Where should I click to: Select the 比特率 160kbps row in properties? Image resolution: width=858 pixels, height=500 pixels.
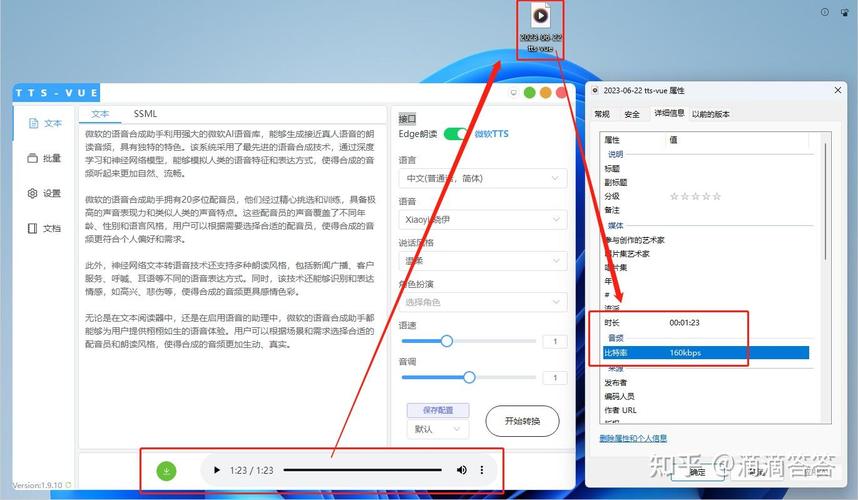pos(705,353)
